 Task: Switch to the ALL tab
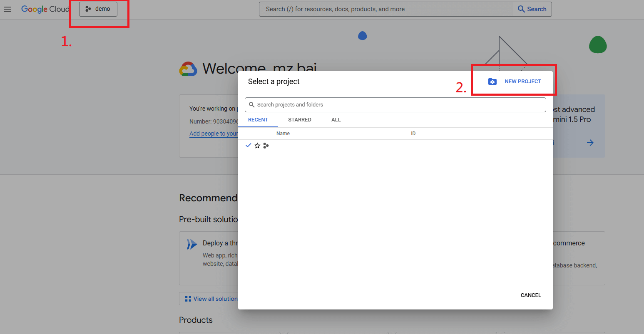[336, 120]
